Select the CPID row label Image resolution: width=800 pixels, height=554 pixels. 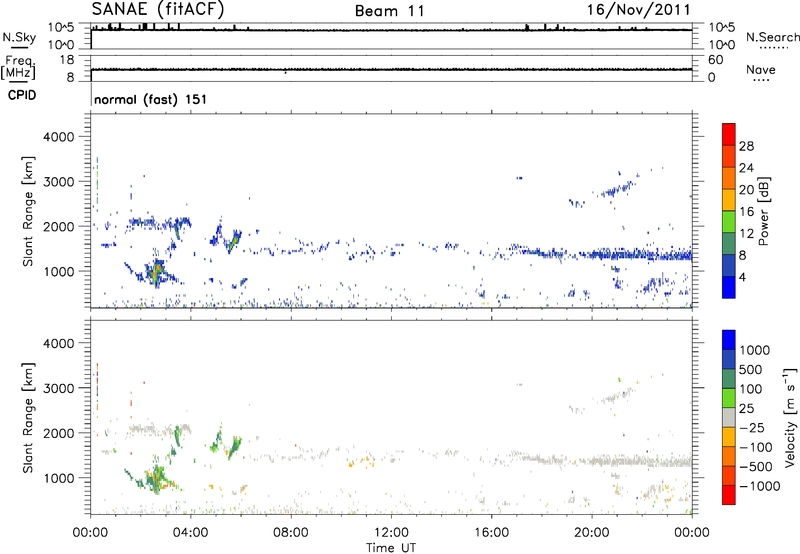click(x=22, y=95)
